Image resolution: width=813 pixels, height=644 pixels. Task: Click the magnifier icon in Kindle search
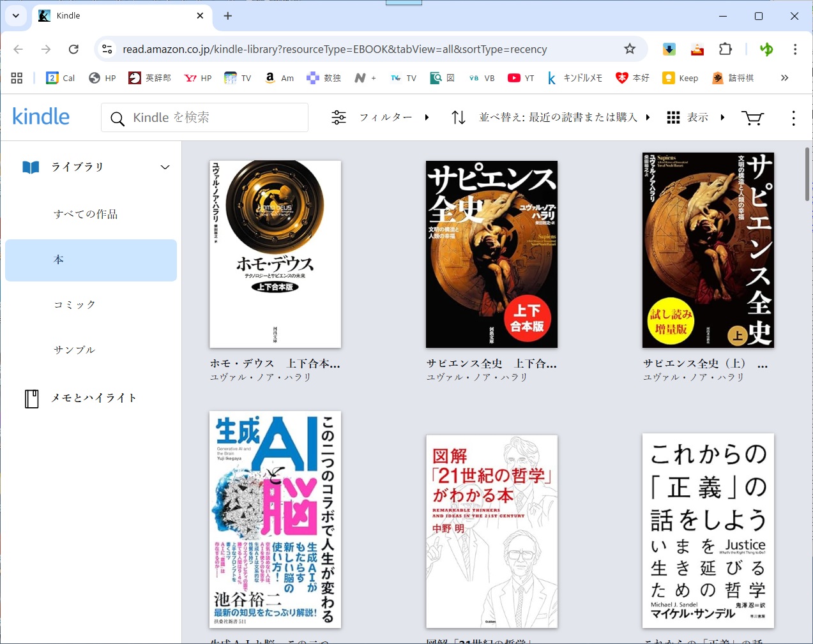(118, 119)
